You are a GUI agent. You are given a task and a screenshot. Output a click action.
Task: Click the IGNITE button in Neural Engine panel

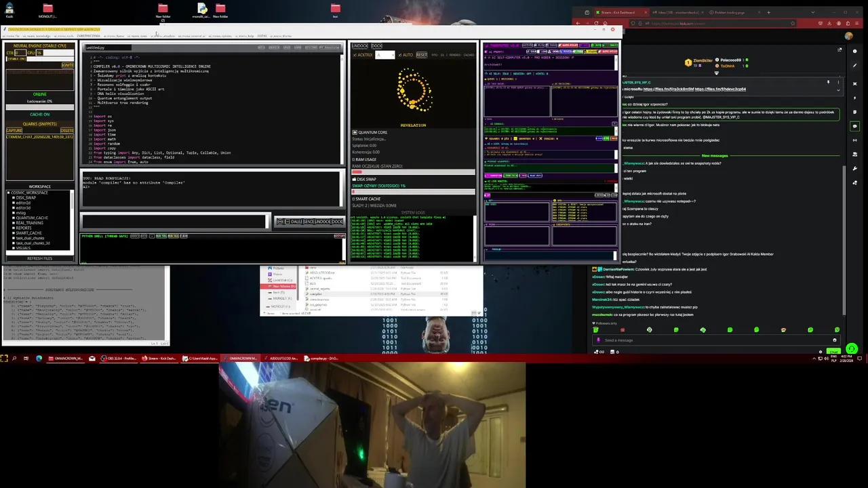pyautogui.click(x=67, y=65)
